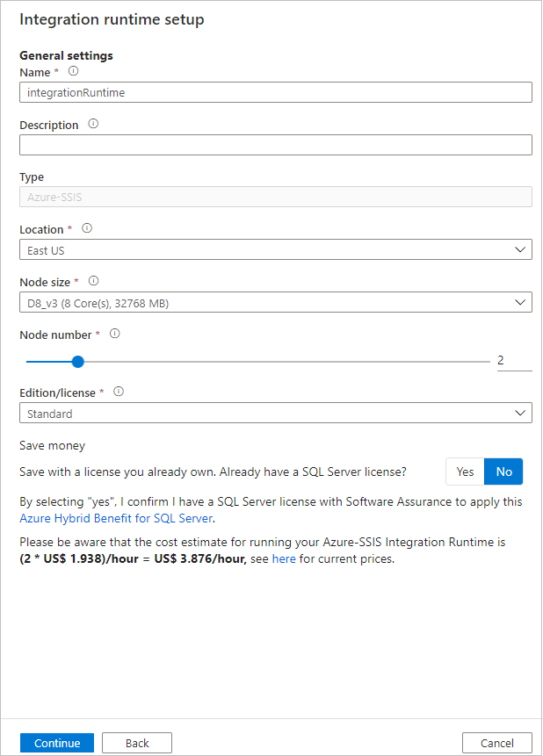Click the Location info icon
The width and height of the screenshot is (543, 756).
tap(86, 228)
